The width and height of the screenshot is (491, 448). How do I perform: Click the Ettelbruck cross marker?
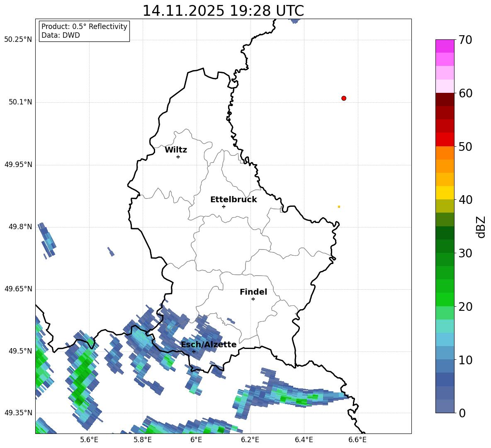pos(224,206)
